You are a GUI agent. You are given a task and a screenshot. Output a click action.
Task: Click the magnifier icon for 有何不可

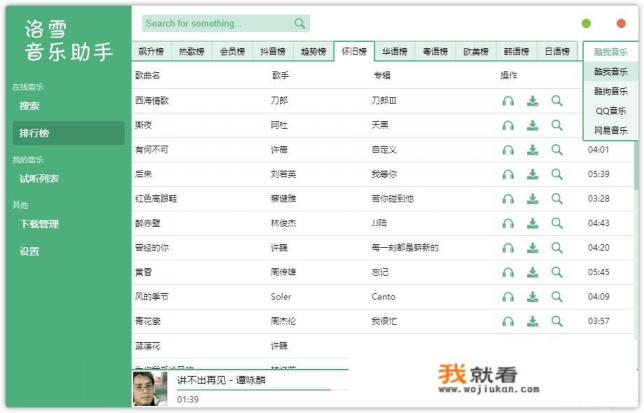tap(557, 150)
